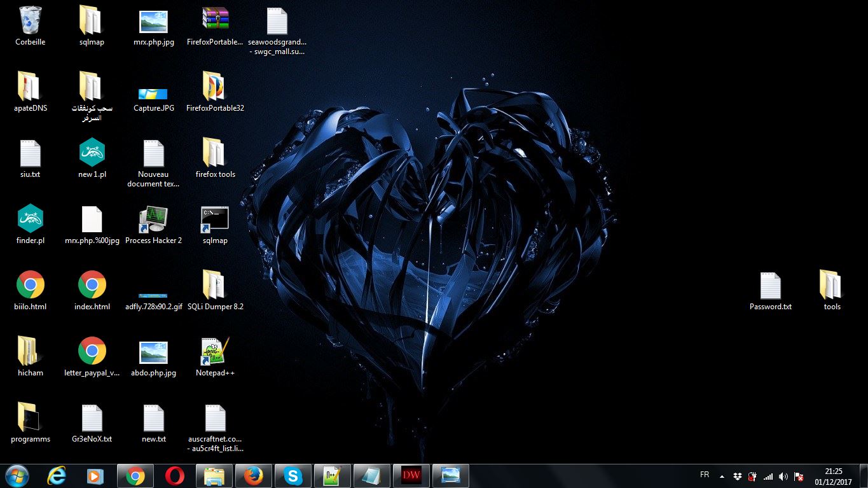868x488 pixels.
Task: Open the network signal tray icon
Action: pos(768,477)
